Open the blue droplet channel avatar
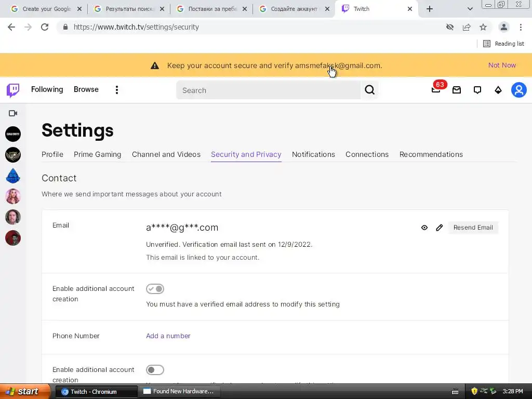 13,176
